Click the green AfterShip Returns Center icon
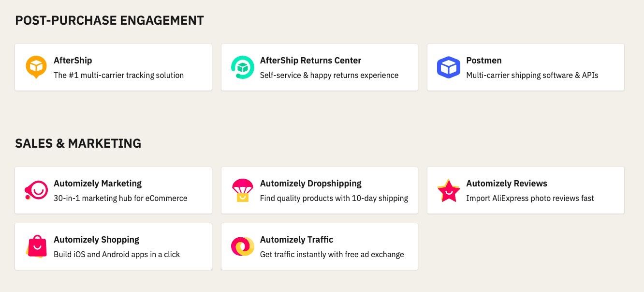 243,67
